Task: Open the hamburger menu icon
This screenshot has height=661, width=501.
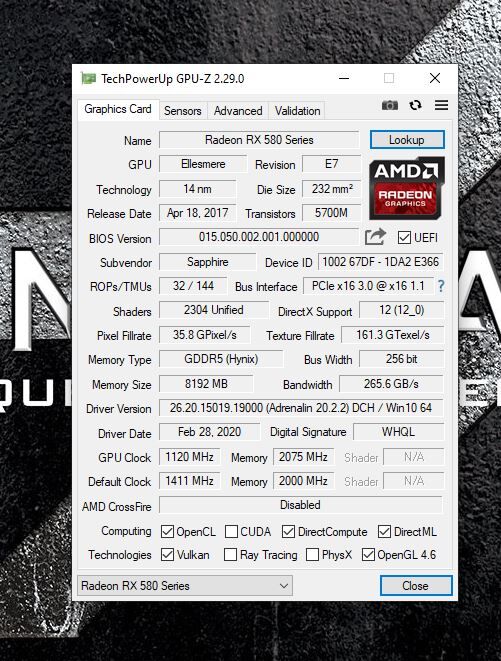Action: click(442, 105)
